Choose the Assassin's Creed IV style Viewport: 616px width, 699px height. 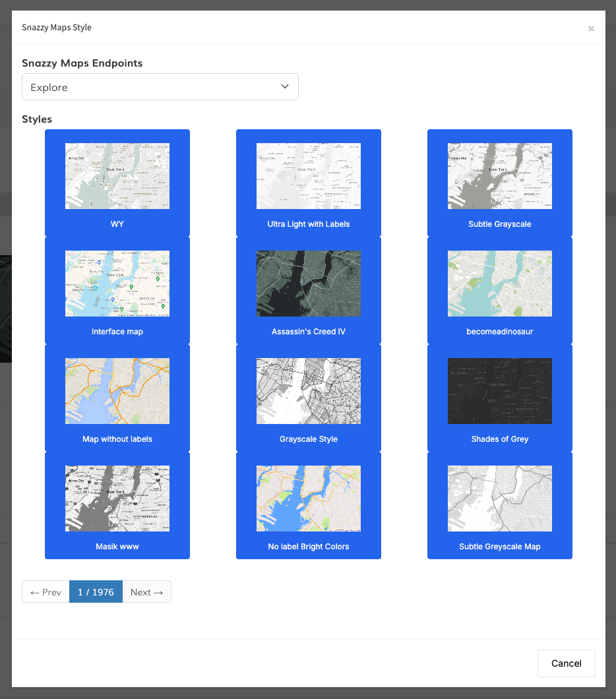click(309, 284)
